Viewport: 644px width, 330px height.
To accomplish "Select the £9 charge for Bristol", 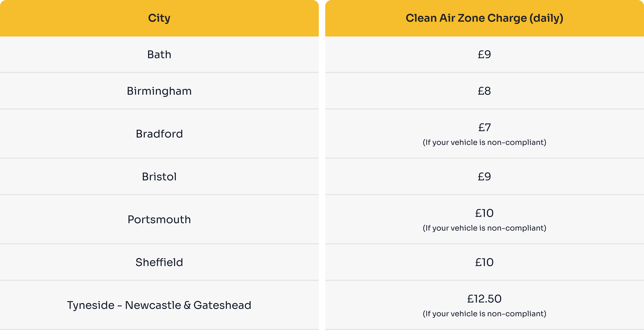I will click(x=484, y=177).
